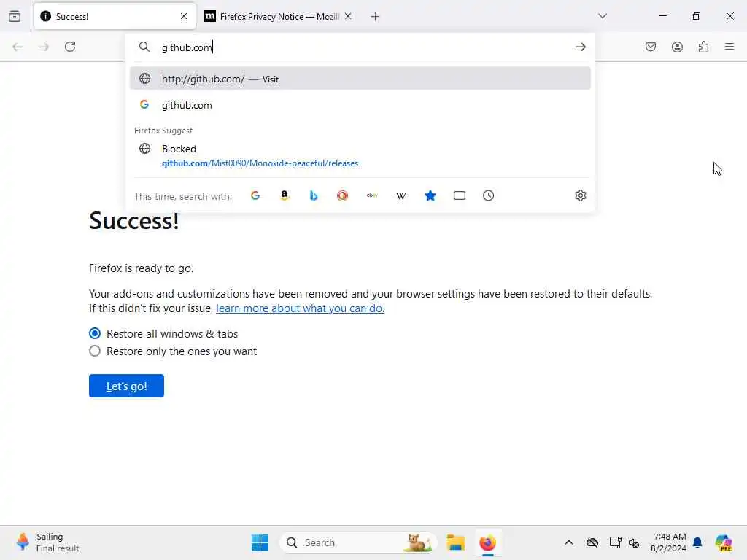
Task: Reload the current page
Action: (70, 47)
